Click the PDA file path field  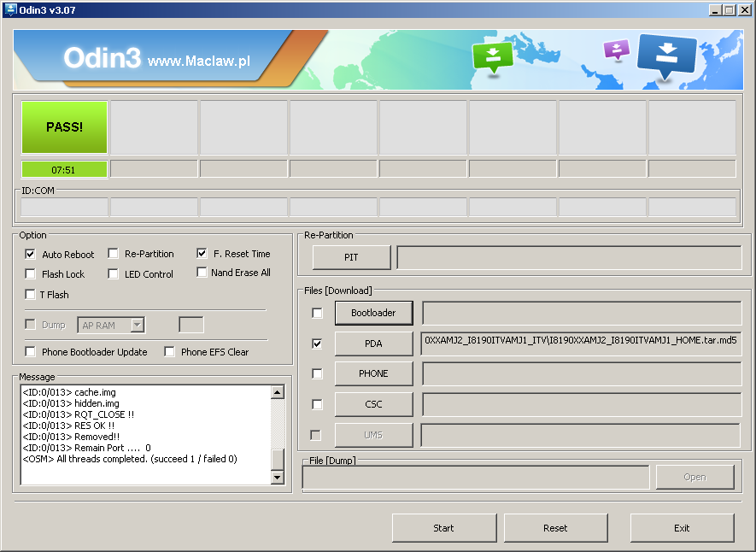(581, 344)
